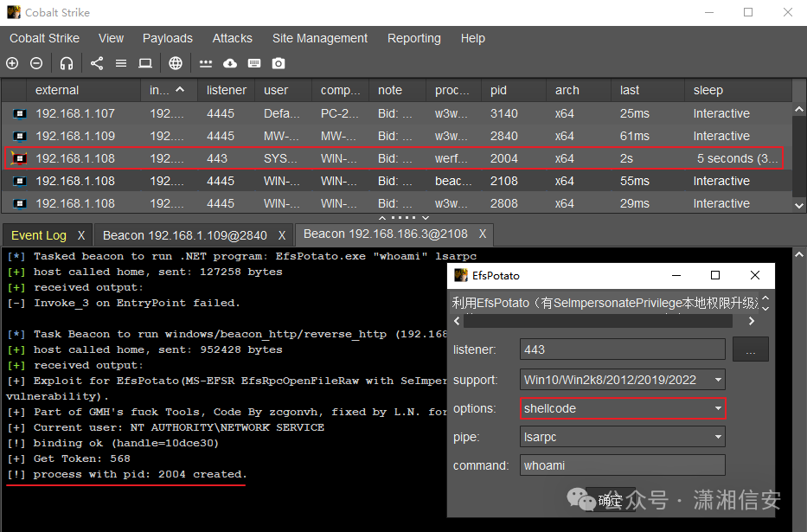The image size is (807, 532).
Task: Click the command whoami input field
Action: point(622,465)
